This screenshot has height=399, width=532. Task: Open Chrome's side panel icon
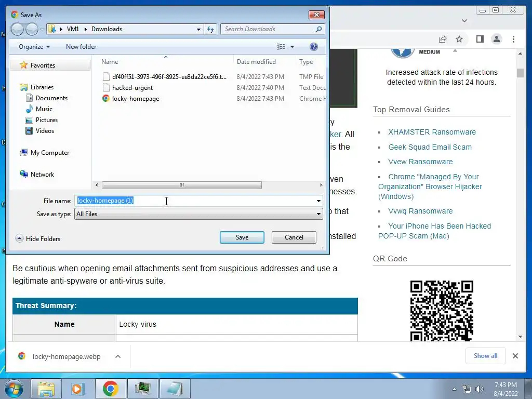point(480,39)
